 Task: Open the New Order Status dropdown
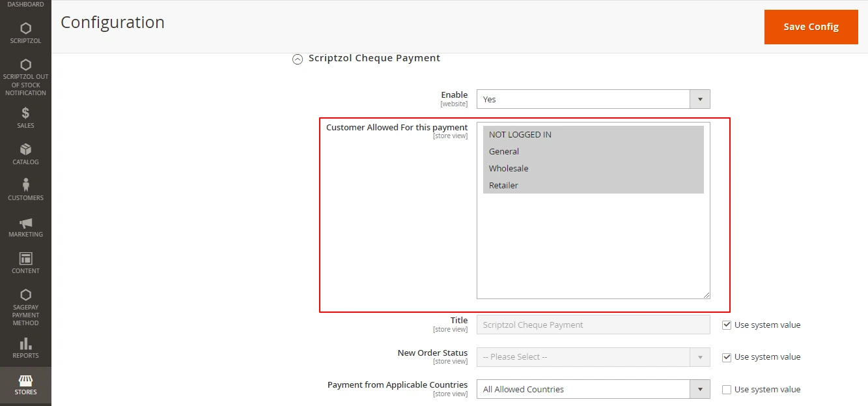pos(593,356)
